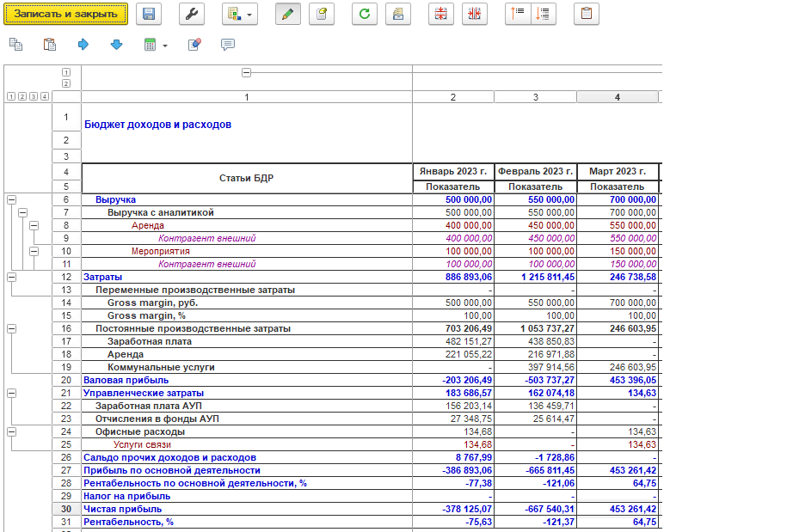The width and height of the screenshot is (793, 532).
Task: Select the Gross margin, % row label
Action: [x=147, y=315]
